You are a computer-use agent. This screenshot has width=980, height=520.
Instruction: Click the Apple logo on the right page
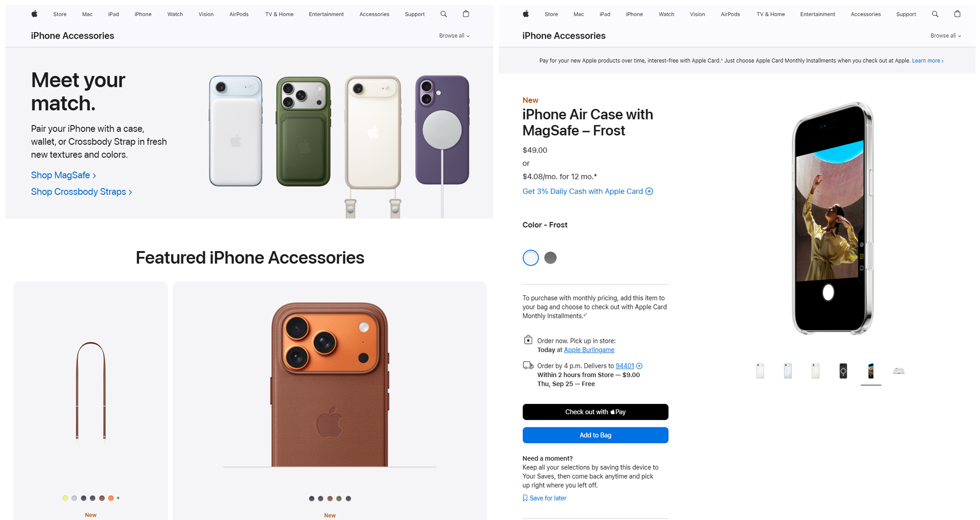[526, 14]
